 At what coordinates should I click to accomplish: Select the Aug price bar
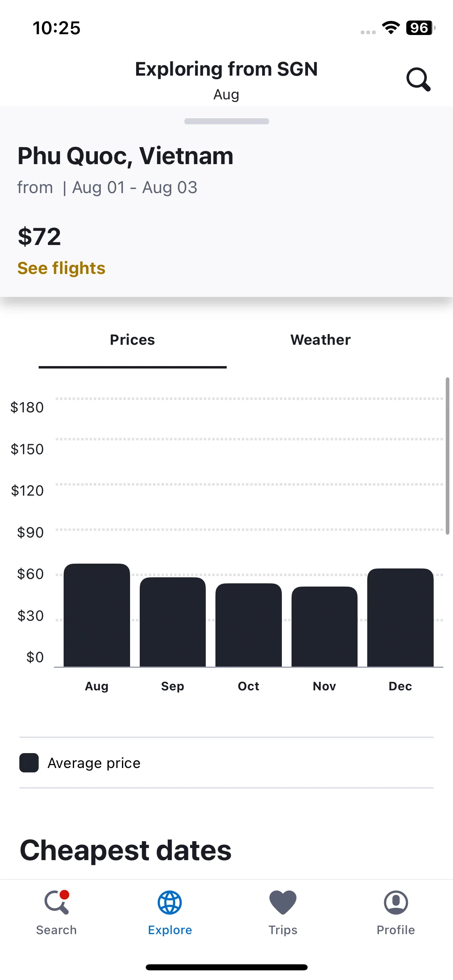pos(97,615)
